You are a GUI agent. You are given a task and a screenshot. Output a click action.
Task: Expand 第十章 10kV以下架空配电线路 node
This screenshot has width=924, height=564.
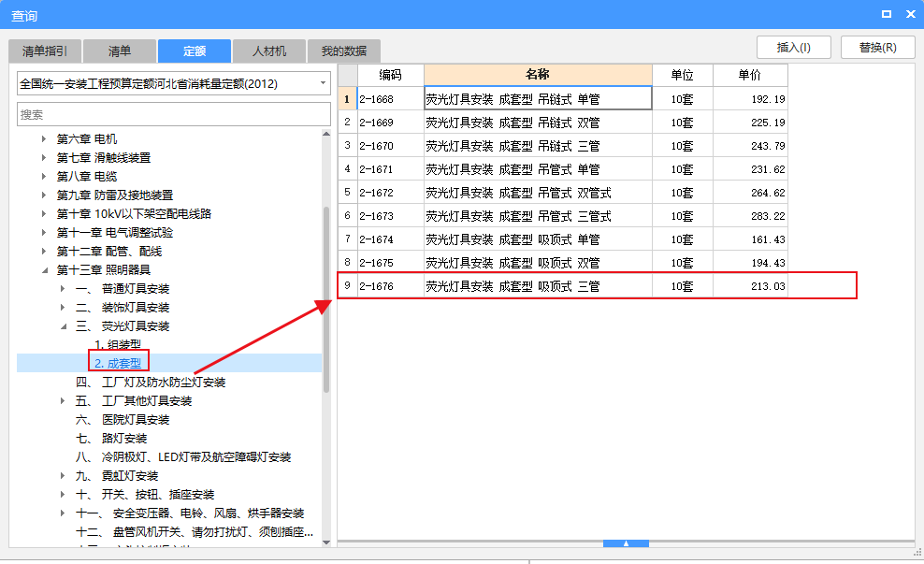44,214
